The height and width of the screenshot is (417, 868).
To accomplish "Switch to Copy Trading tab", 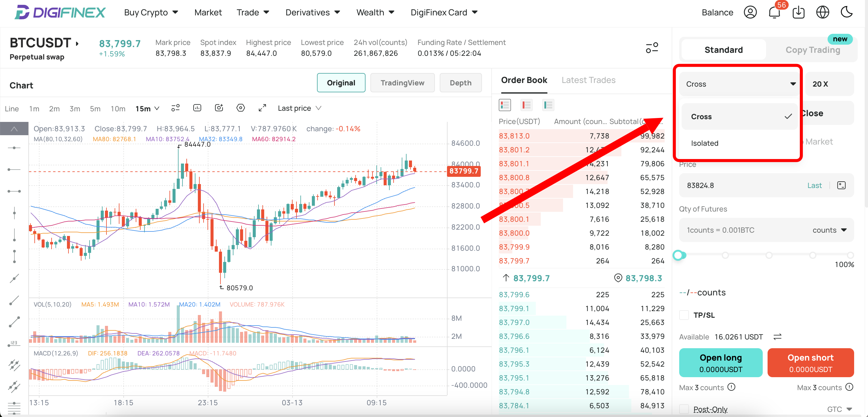I will pyautogui.click(x=813, y=50).
